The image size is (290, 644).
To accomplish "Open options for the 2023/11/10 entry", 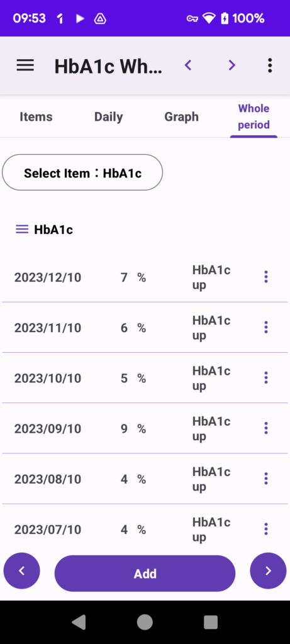I will pyautogui.click(x=265, y=327).
